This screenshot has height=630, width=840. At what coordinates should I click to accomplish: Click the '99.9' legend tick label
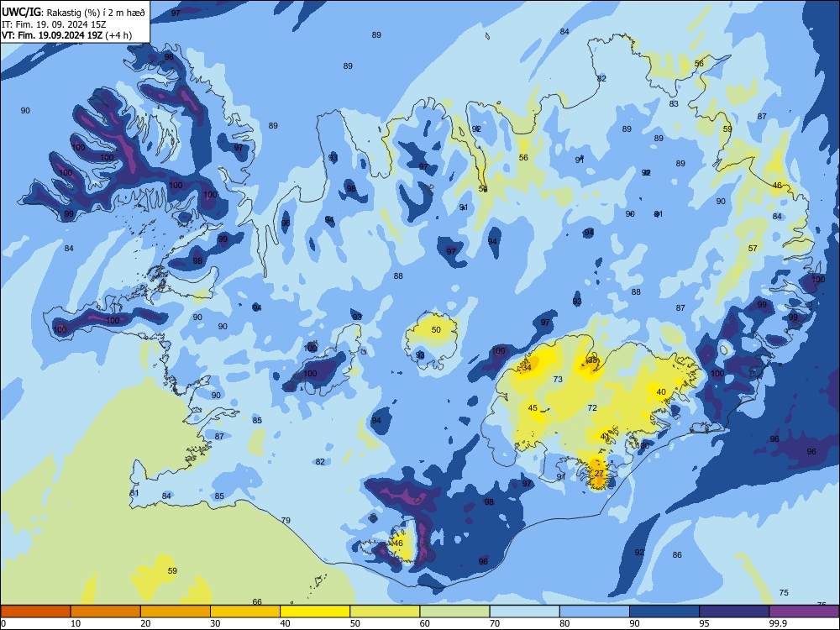coord(778,623)
